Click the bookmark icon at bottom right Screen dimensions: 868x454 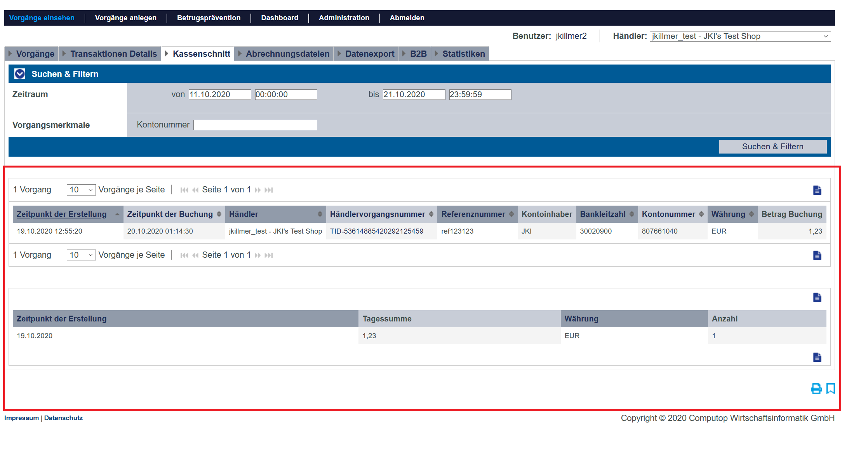(x=830, y=389)
